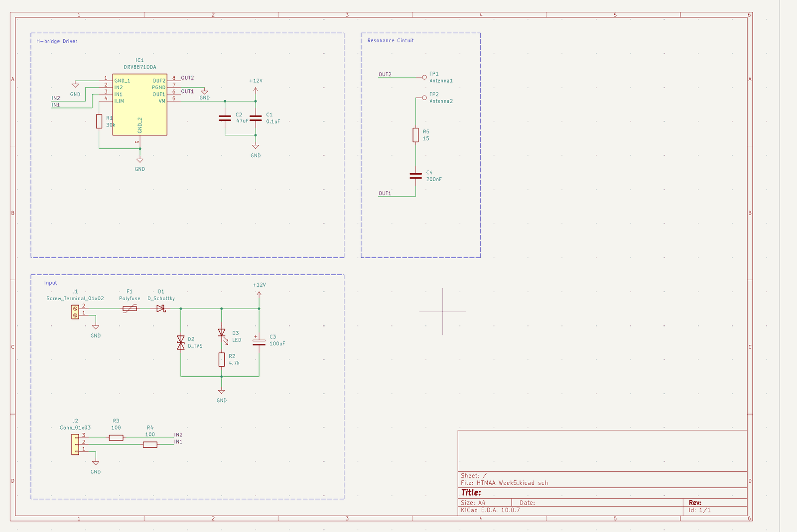The height and width of the screenshot is (532, 797).
Task: Select resistor R5 symbol in Resonance Circuit
Action: (415, 135)
